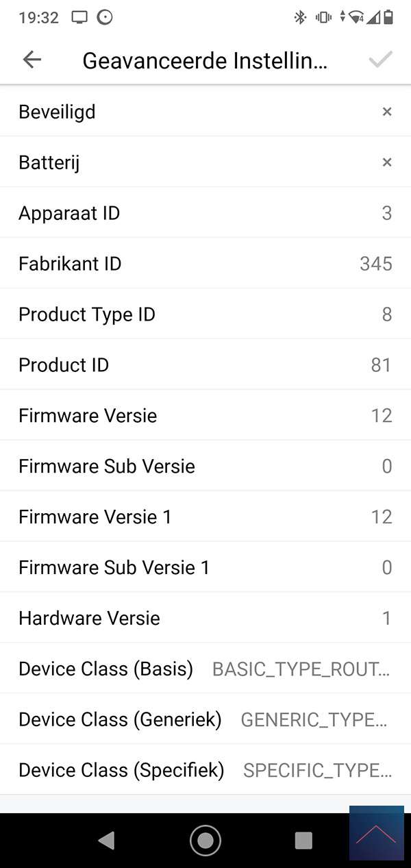Expand the Device Class (Basis) value

[x=301, y=669]
